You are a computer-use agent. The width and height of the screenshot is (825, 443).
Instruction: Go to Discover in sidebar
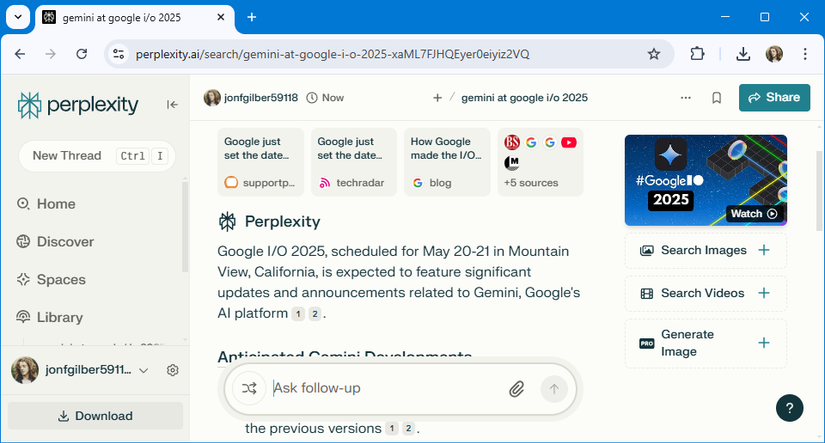click(65, 242)
